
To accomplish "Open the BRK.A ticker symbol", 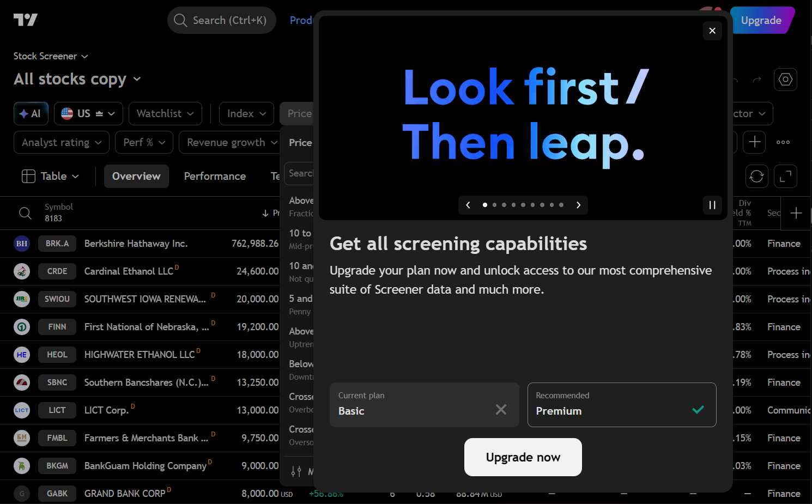I will [57, 244].
